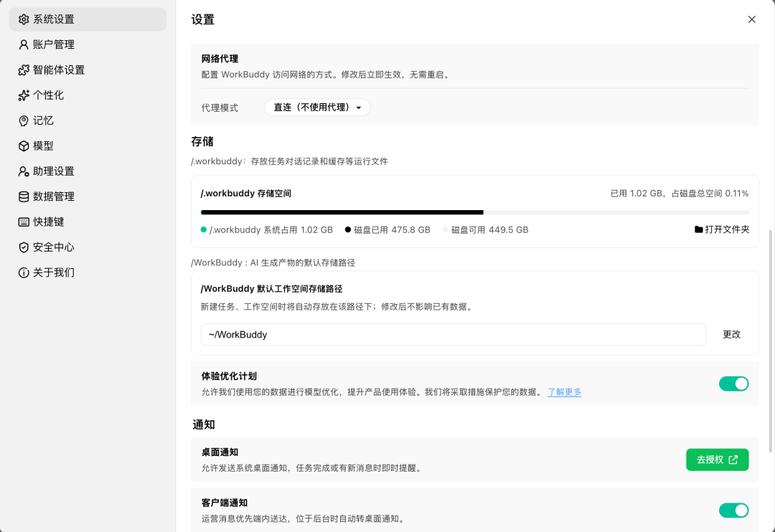Click the 磁盘已用 475.8 GB legend entry
The image size is (775, 532).
coord(387,229)
